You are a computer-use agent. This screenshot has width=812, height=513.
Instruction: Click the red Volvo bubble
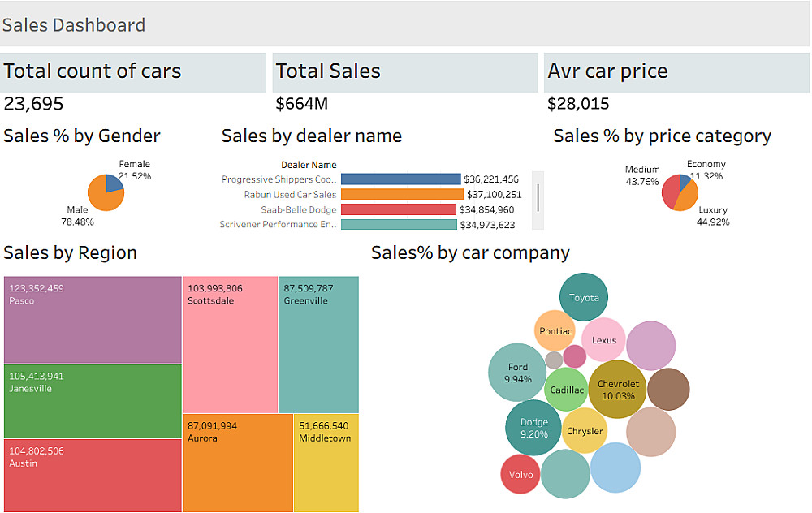(x=520, y=474)
